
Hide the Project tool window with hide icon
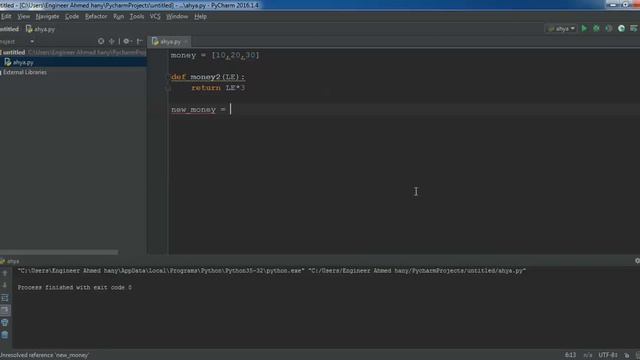pos(140,41)
